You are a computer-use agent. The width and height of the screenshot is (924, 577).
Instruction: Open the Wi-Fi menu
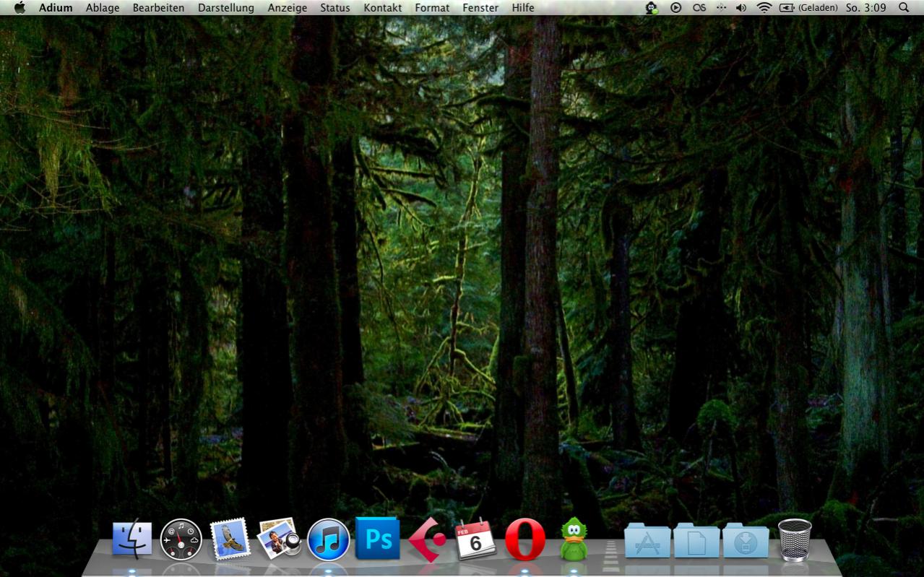click(x=764, y=8)
